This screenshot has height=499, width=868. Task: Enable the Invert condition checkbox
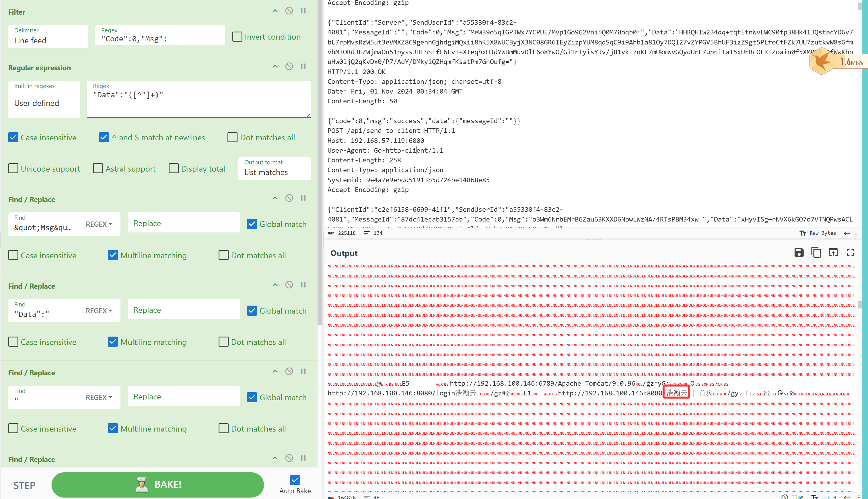[x=237, y=37]
